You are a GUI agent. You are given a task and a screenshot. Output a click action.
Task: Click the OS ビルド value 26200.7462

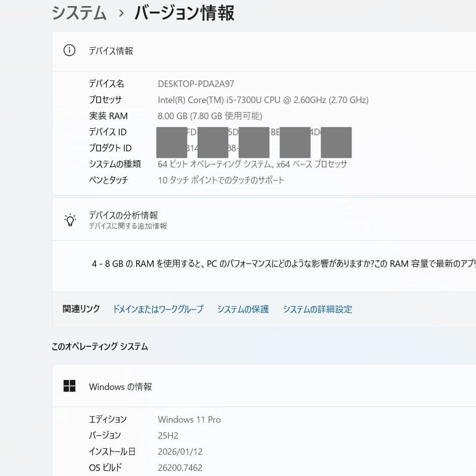pos(181,467)
